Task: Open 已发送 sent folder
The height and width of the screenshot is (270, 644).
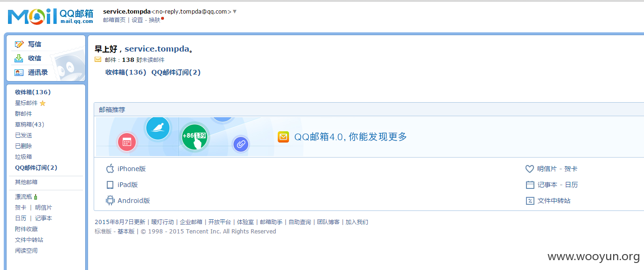Action: pos(23,135)
